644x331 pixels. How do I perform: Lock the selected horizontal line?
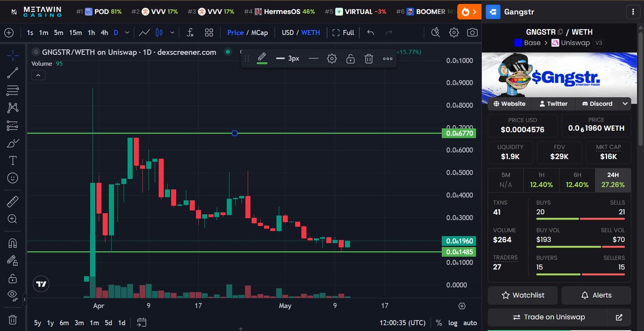(x=350, y=58)
